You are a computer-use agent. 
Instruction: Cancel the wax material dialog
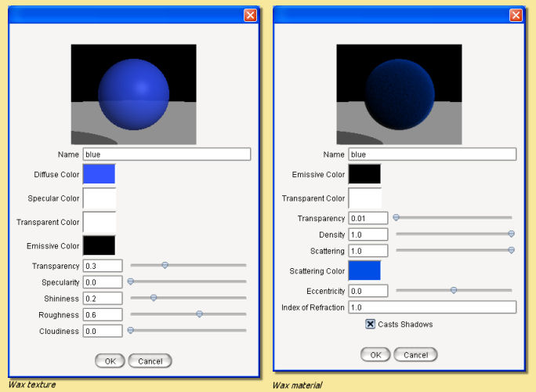point(415,354)
